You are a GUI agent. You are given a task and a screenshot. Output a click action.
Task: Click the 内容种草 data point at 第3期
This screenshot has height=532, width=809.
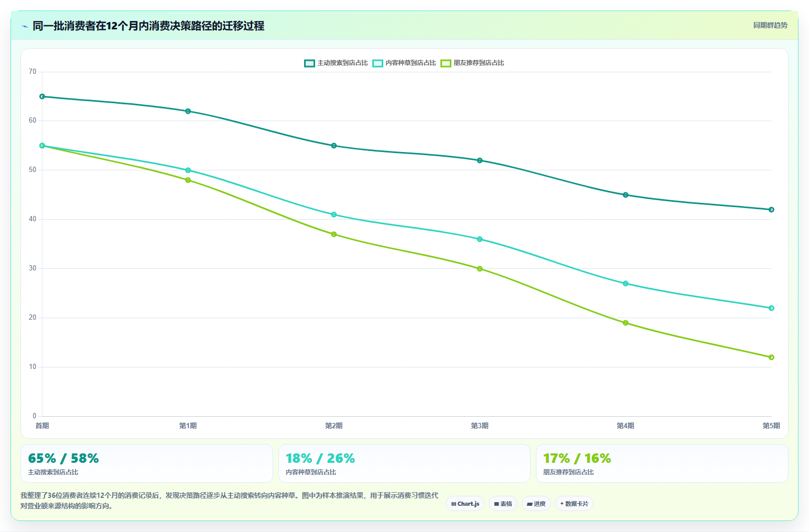(x=480, y=239)
